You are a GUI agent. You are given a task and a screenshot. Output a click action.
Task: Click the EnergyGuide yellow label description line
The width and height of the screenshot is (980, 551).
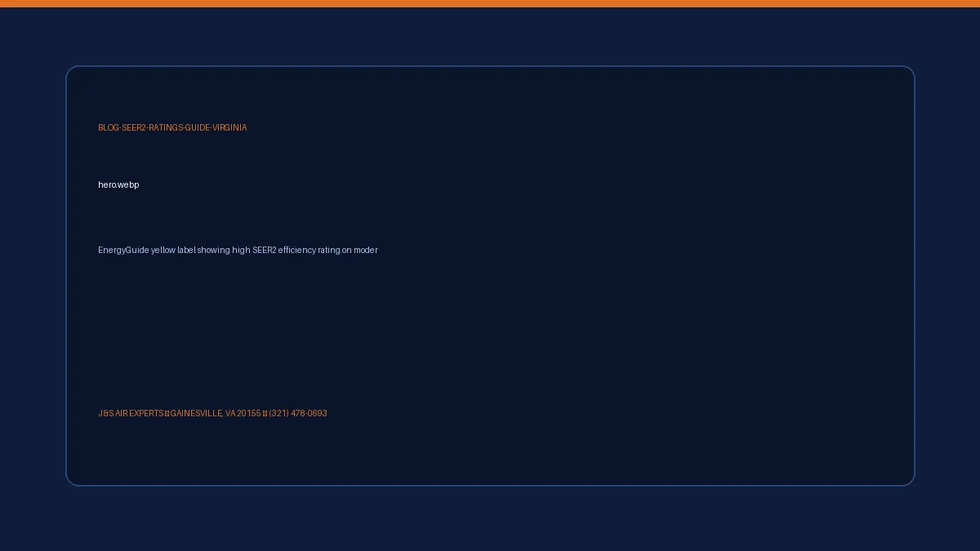[238, 251]
